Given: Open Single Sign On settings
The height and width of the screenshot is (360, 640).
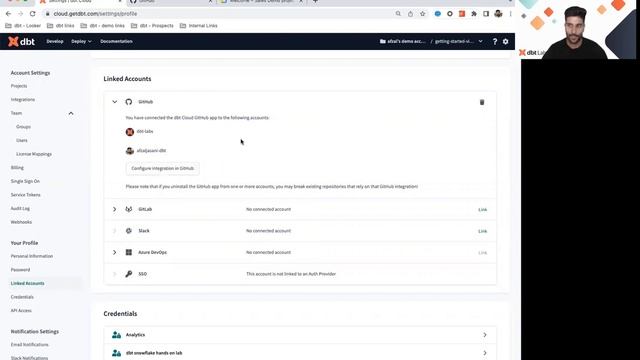Looking at the screenshot, I should (x=25, y=181).
